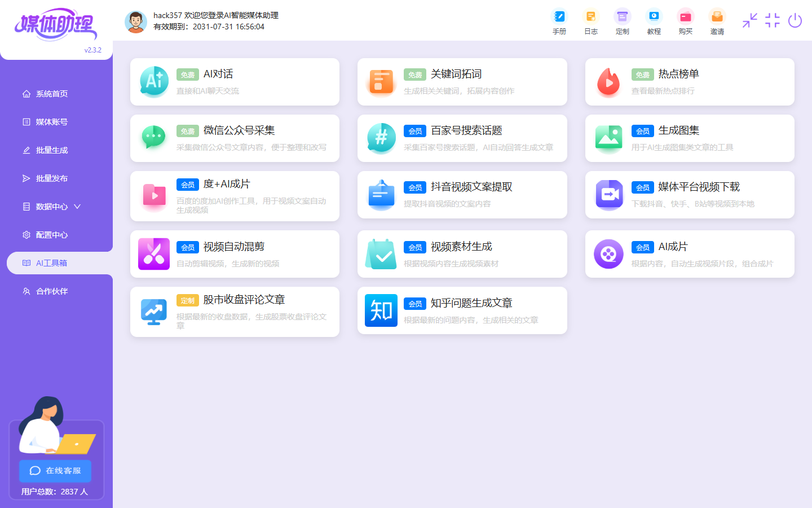
Task: Click the AI对话 chat tool icon
Action: click(154, 82)
